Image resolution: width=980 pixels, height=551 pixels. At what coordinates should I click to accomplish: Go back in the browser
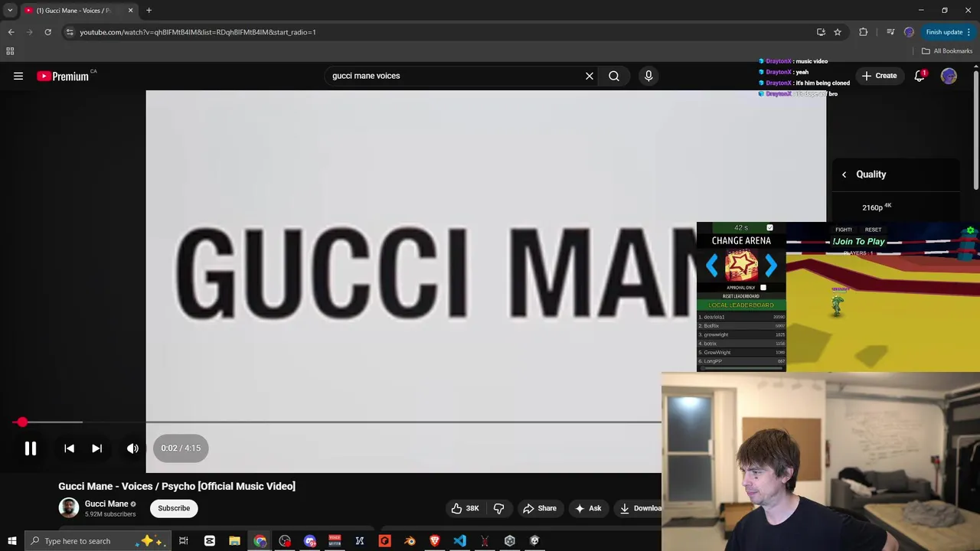11,32
